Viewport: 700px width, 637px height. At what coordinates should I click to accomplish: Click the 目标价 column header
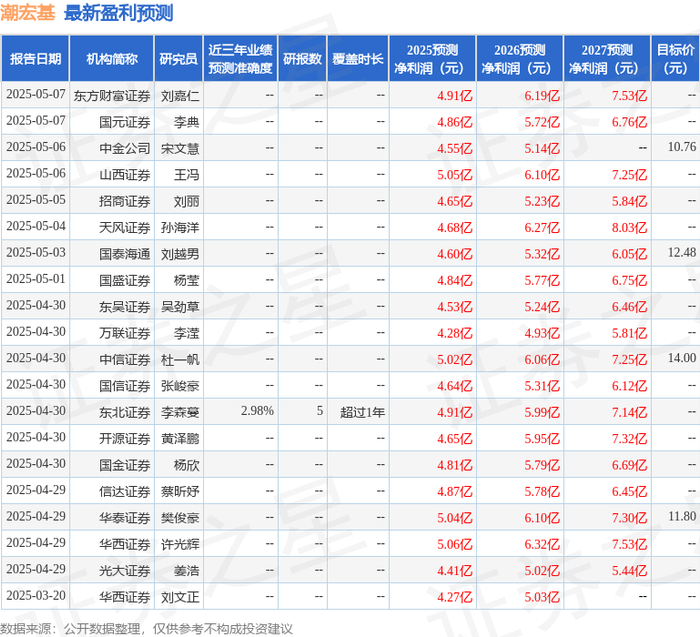[675, 59]
